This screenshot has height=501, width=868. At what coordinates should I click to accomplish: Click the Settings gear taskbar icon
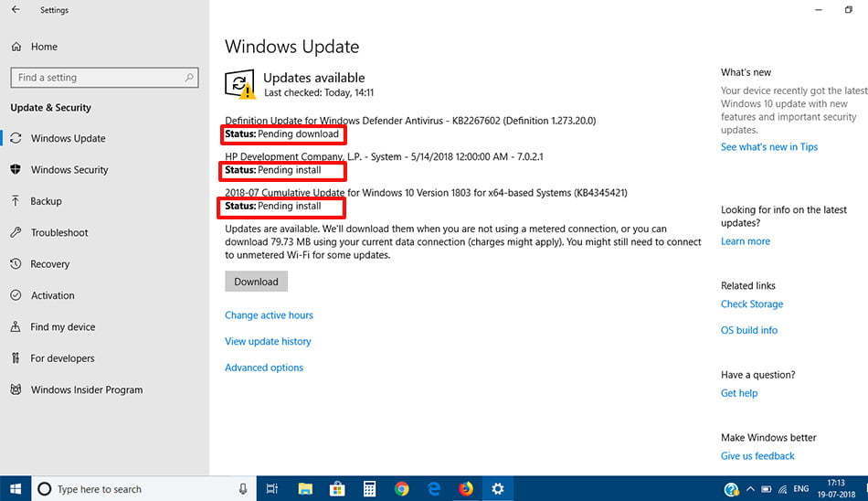pyautogui.click(x=498, y=489)
